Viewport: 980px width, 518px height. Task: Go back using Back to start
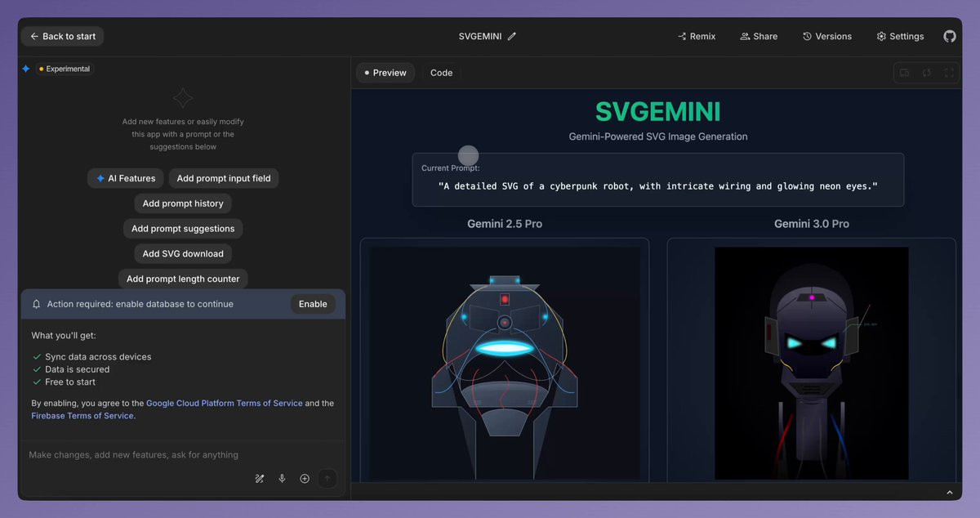[x=63, y=36]
